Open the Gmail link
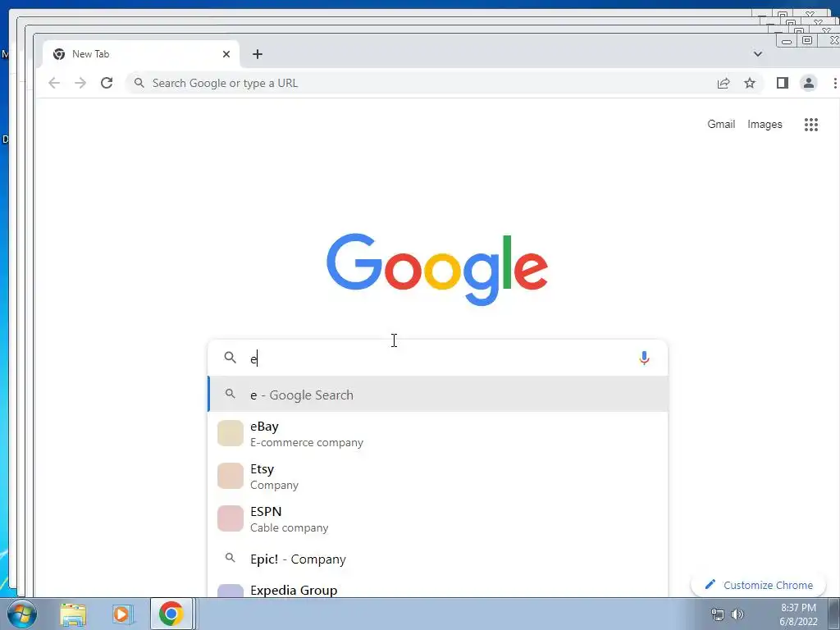Image resolution: width=840 pixels, height=630 pixels. pos(720,125)
